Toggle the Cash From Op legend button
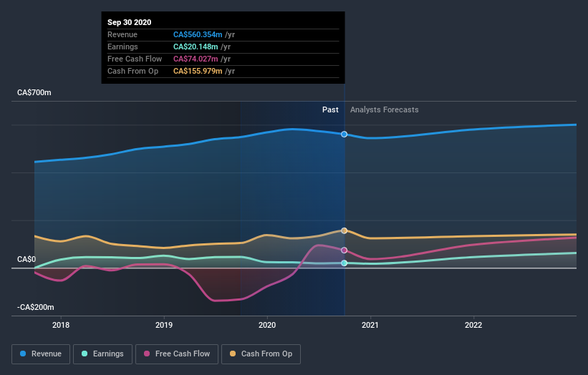The image size is (588, 375). 261,354
